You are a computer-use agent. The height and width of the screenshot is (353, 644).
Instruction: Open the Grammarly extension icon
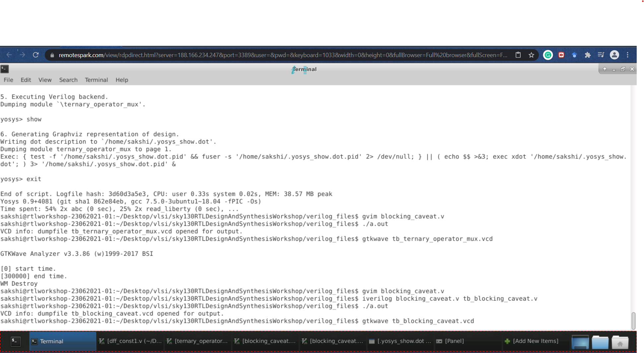coord(548,55)
